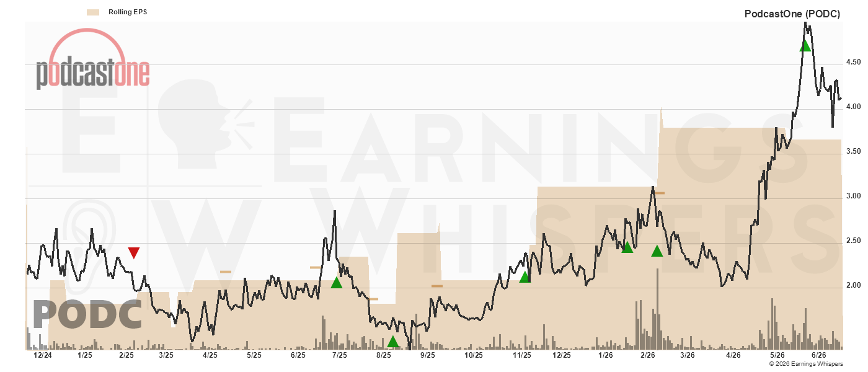This screenshot has width=868, height=372.
Task: Click the 4/26 date label
Action: point(733,355)
